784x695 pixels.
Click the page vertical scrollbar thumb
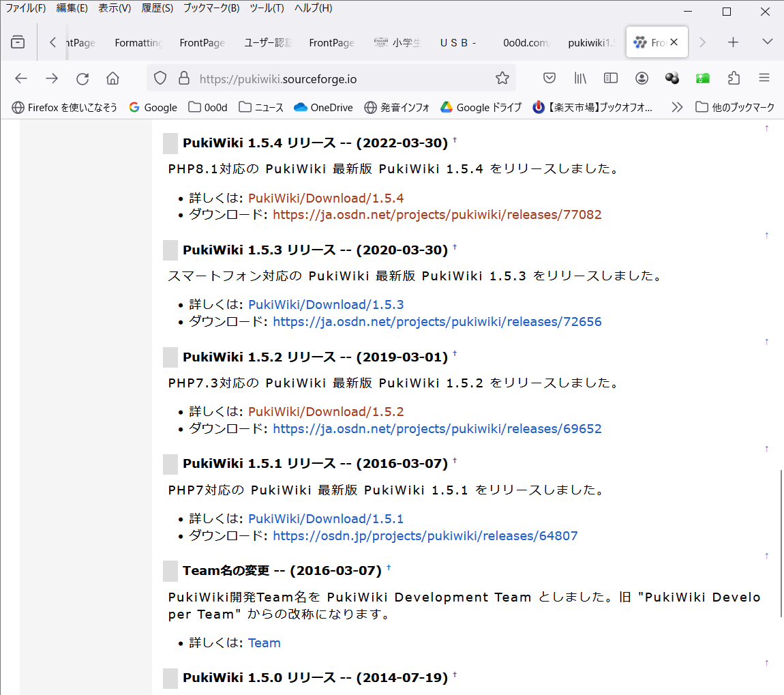tap(781, 542)
